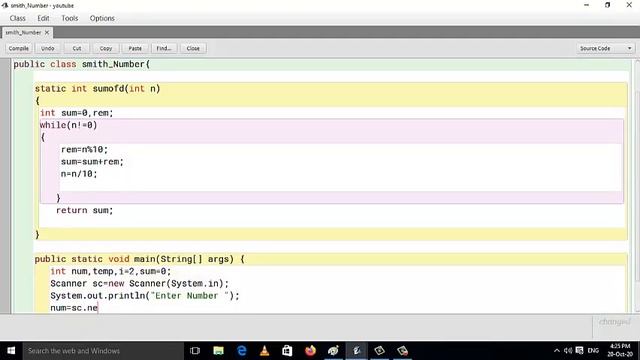Click the line 'n=n/10;'
Screen dimensions: 640x360
[x=79, y=174]
